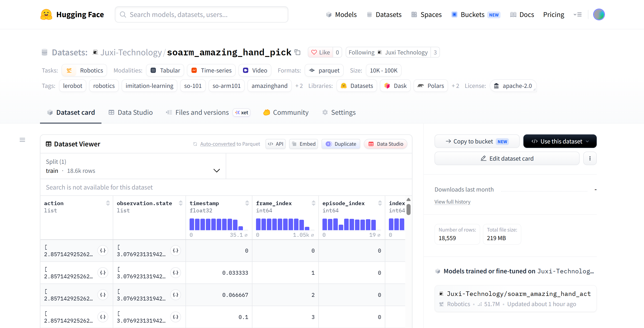Open the Juxi-Technology organization link

(131, 52)
